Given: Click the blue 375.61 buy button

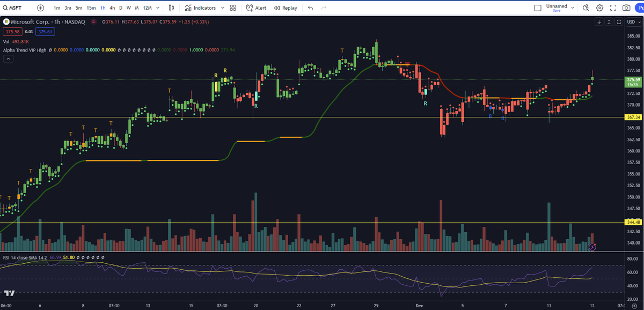Looking at the screenshot, I should pyautogui.click(x=45, y=32).
